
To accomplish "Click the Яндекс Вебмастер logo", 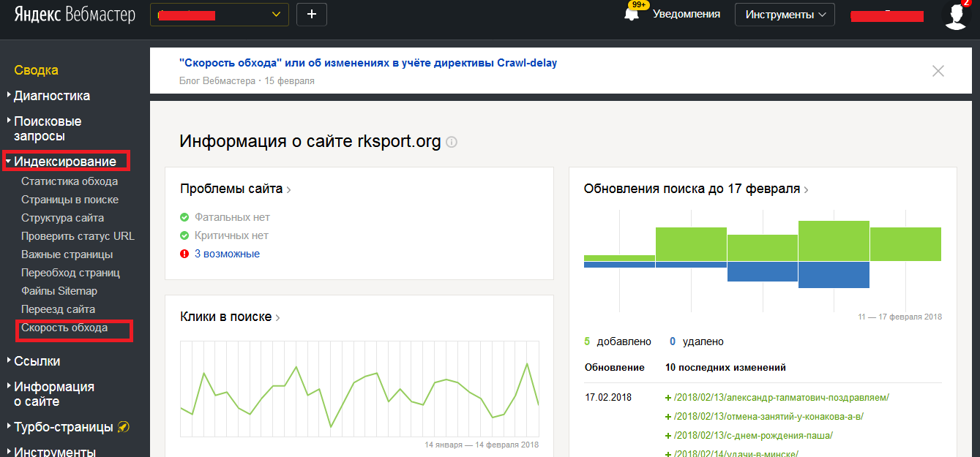I will (x=75, y=15).
